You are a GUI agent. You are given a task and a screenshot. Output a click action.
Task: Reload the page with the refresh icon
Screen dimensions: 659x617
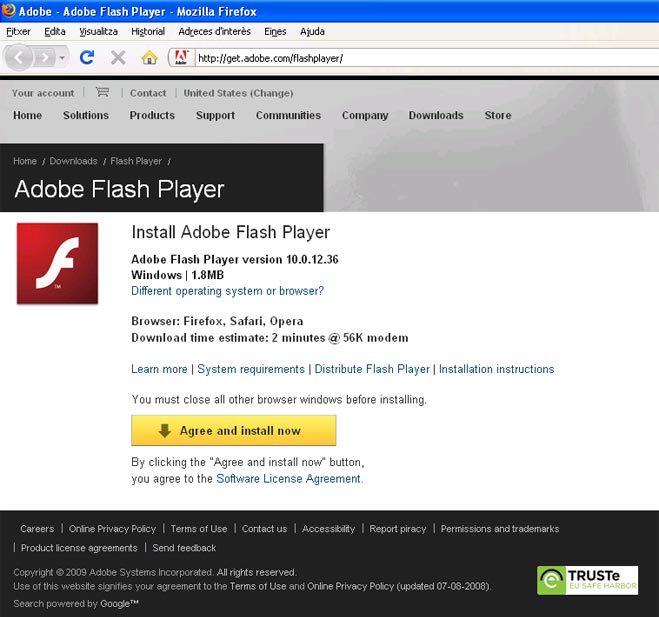point(87,57)
